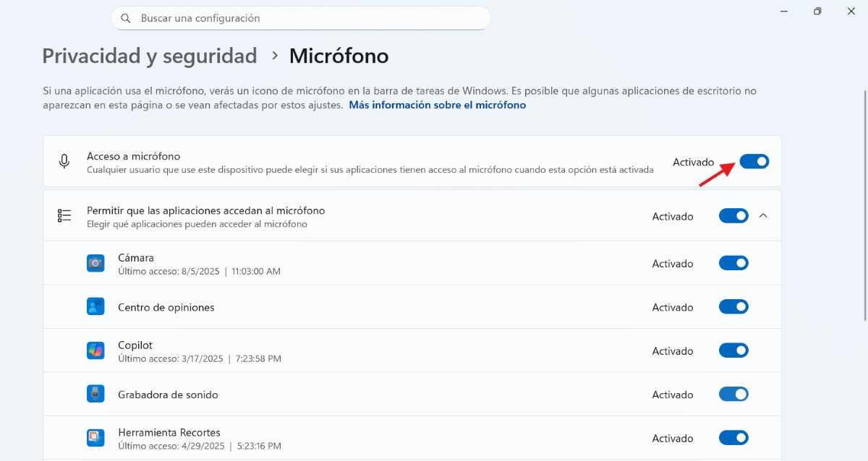This screenshot has height=461, width=868.
Task: Turn off microphone access for Copilot
Action: [x=733, y=350]
